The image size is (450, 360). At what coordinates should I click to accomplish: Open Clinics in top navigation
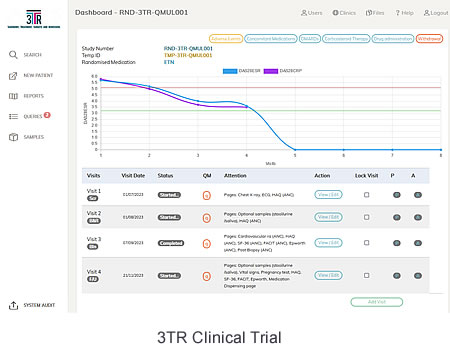(x=344, y=13)
